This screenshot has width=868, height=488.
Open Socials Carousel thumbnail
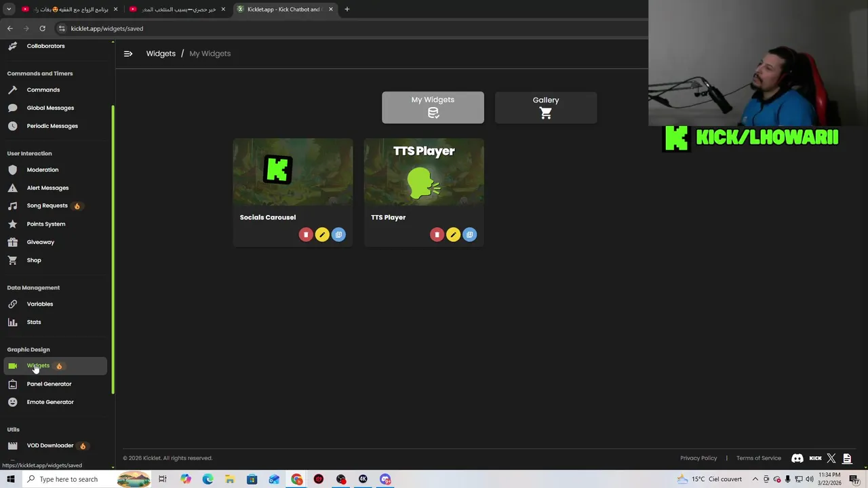tap(293, 171)
